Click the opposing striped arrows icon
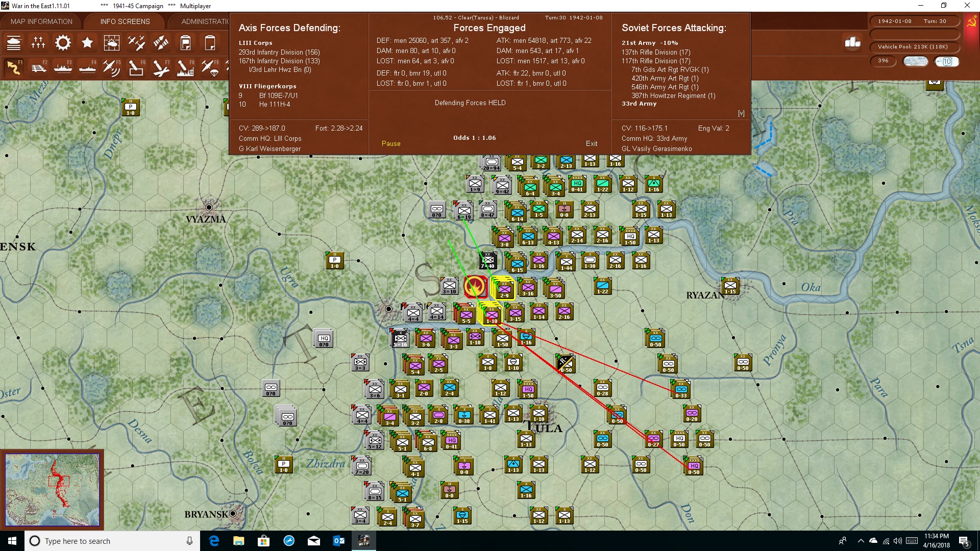 [x=161, y=43]
